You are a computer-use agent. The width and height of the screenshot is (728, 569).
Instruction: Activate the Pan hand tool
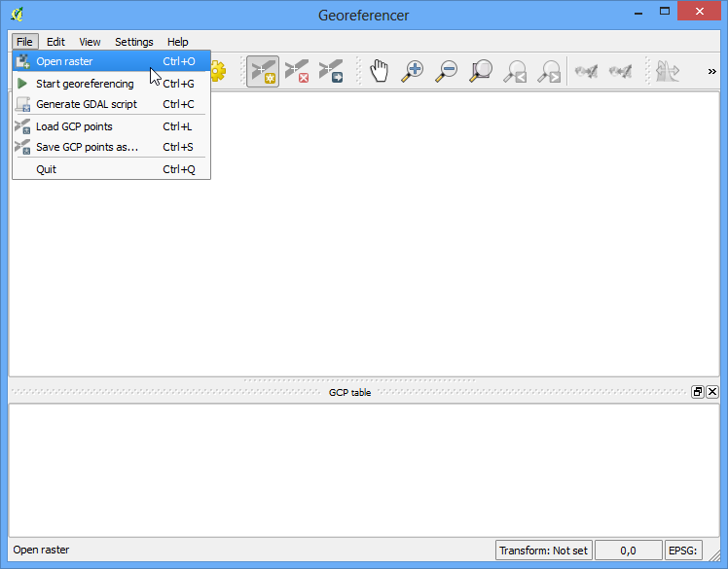379,71
